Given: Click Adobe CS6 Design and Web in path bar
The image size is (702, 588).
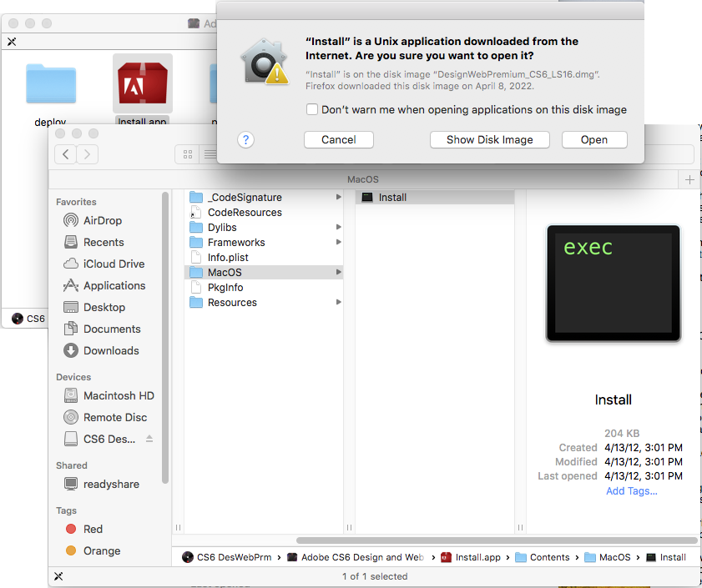Looking at the screenshot, I should pos(356,557).
